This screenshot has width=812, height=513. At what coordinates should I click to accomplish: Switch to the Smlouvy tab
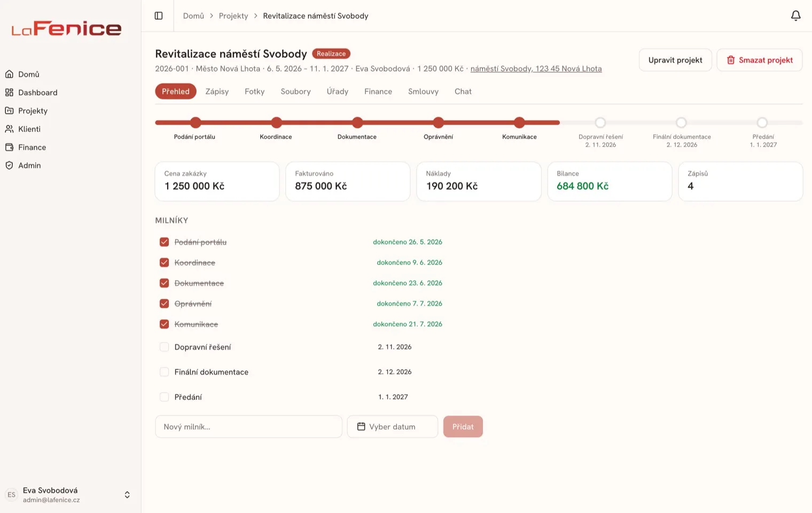[423, 91]
